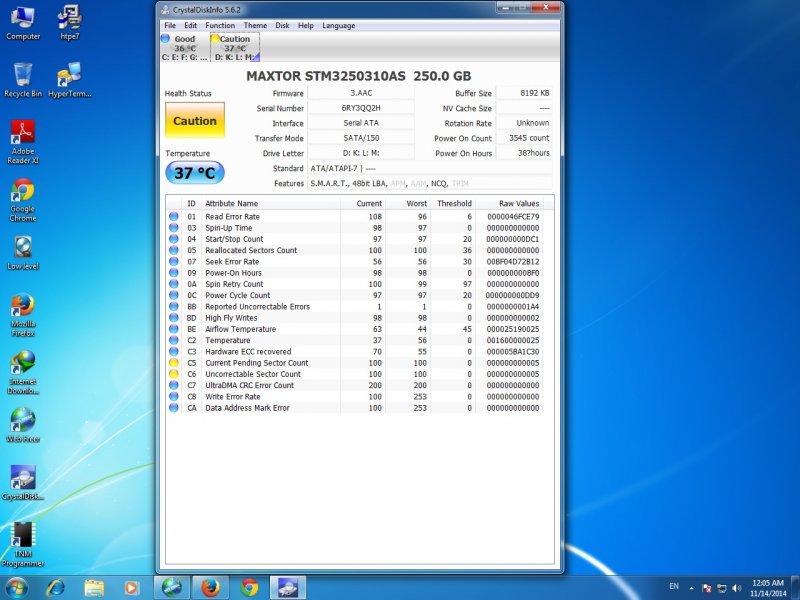Select the UltraDMA CRC Error Count row
The height and width of the screenshot is (600, 800).
(355, 385)
